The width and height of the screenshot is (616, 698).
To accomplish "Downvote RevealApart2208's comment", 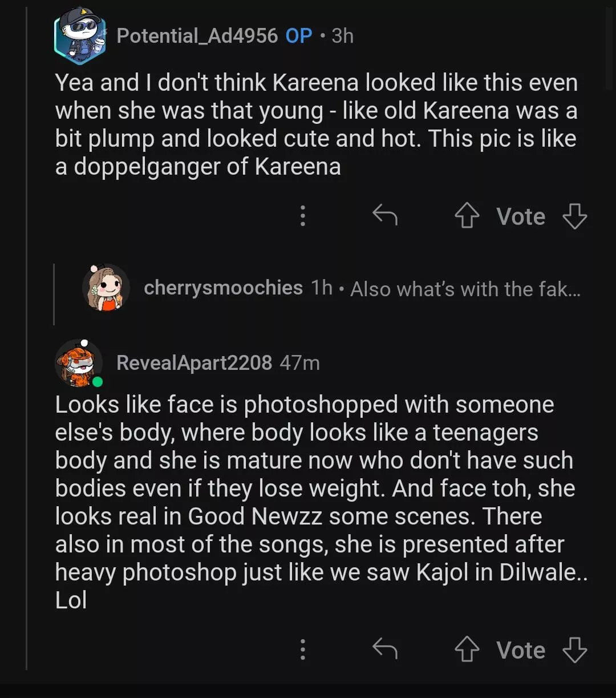I will click(x=574, y=650).
